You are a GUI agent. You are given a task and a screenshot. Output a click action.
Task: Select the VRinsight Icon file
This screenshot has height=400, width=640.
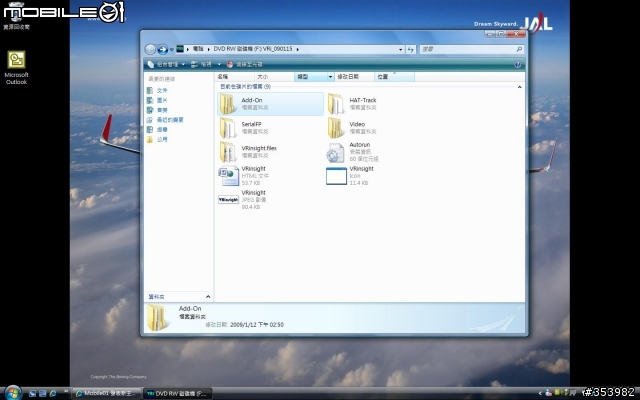336,176
